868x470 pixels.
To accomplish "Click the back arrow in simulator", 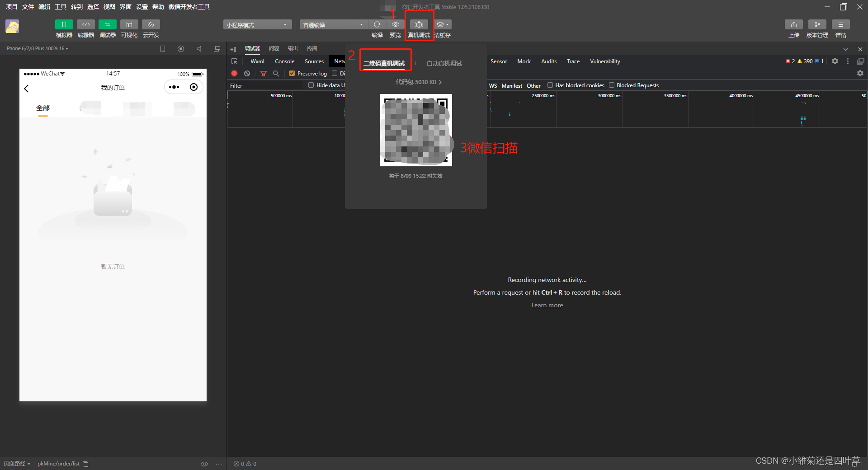I will click(26, 88).
